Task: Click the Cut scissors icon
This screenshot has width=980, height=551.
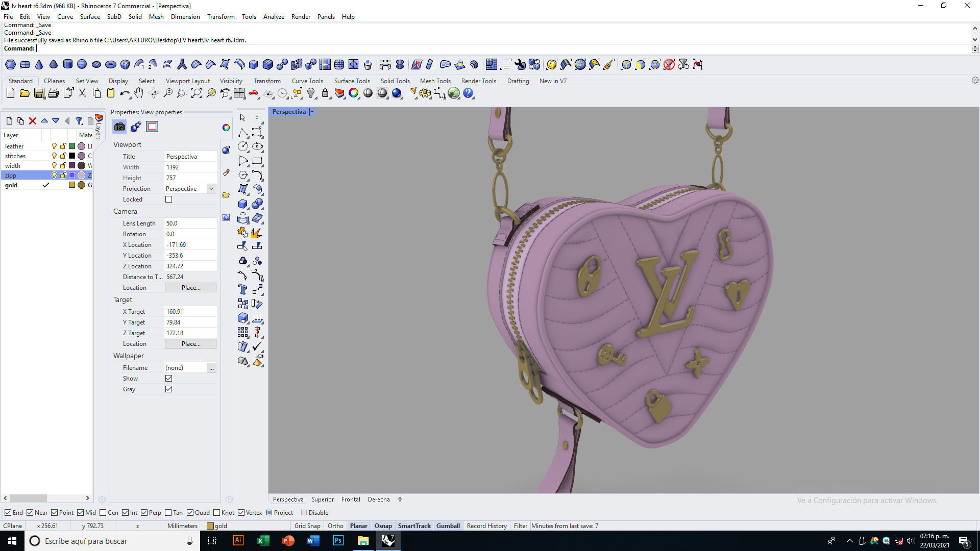Action: pyautogui.click(x=82, y=93)
